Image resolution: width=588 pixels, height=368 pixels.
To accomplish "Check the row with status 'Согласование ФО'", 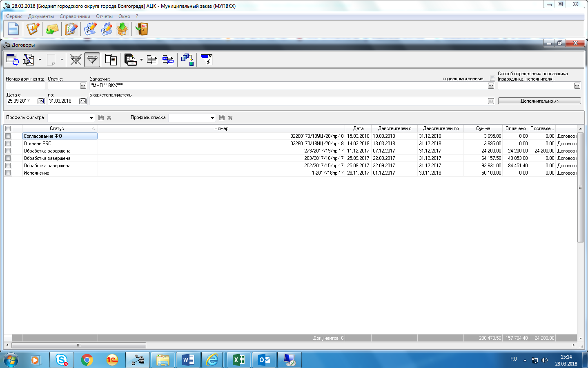I will point(8,136).
